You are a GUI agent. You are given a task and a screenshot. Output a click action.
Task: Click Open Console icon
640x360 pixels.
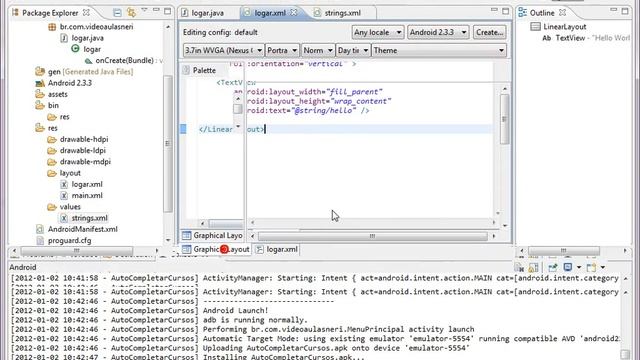click(x=591, y=267)
